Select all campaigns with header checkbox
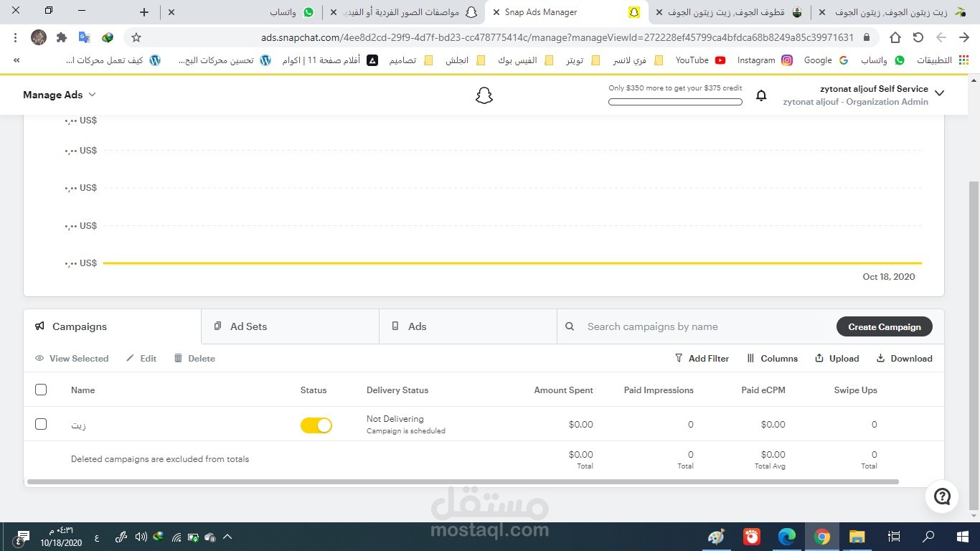The image size is (980, 551). click(41, 390)
